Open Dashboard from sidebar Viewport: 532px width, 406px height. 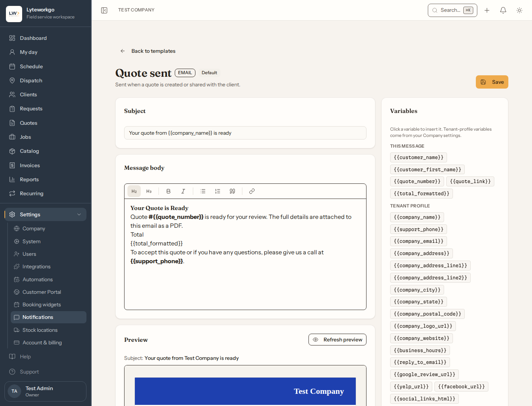pos(46,38)
